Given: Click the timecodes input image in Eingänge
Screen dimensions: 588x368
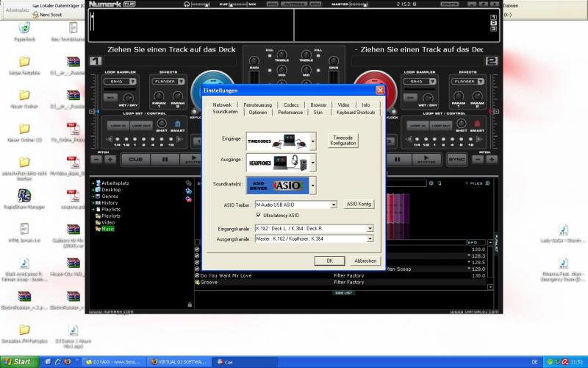Looking at the screenshot, I should pyautogui.click(x=277, y=140).
